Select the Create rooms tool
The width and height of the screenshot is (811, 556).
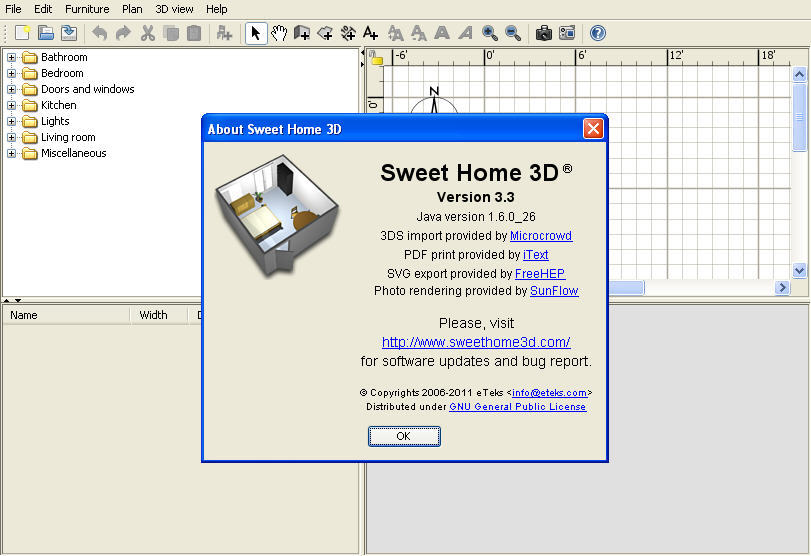tap(325, 33)
